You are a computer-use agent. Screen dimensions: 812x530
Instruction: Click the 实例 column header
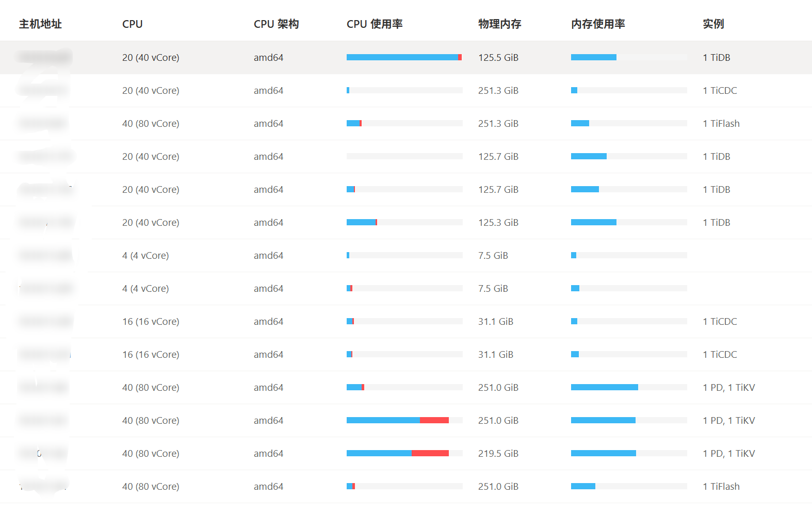tap(713, 24)
